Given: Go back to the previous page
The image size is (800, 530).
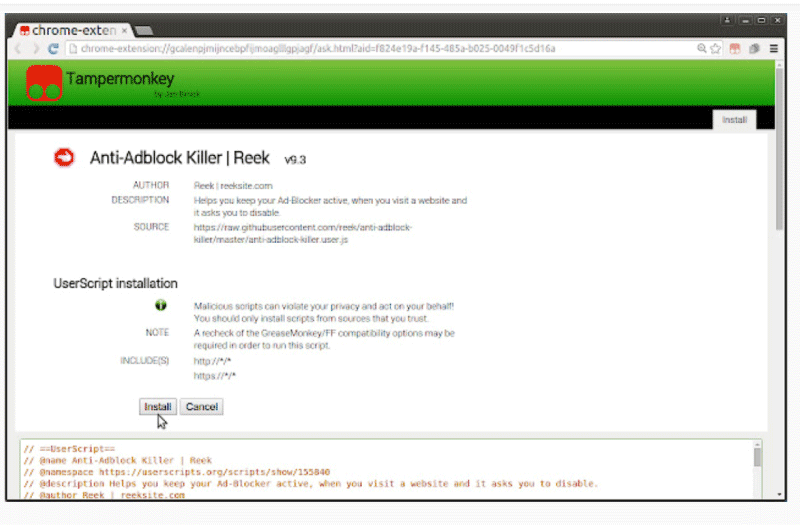Looking at the screenshot, I should (18, 48).
